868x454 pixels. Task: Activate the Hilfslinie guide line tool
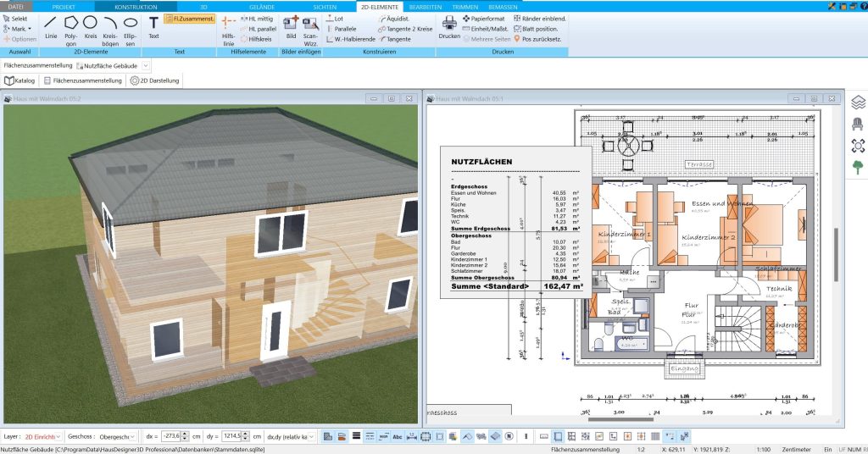[x=228, y=31]
